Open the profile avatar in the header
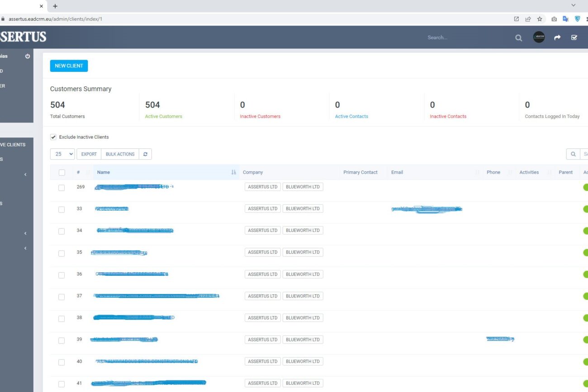 point(539,38)
